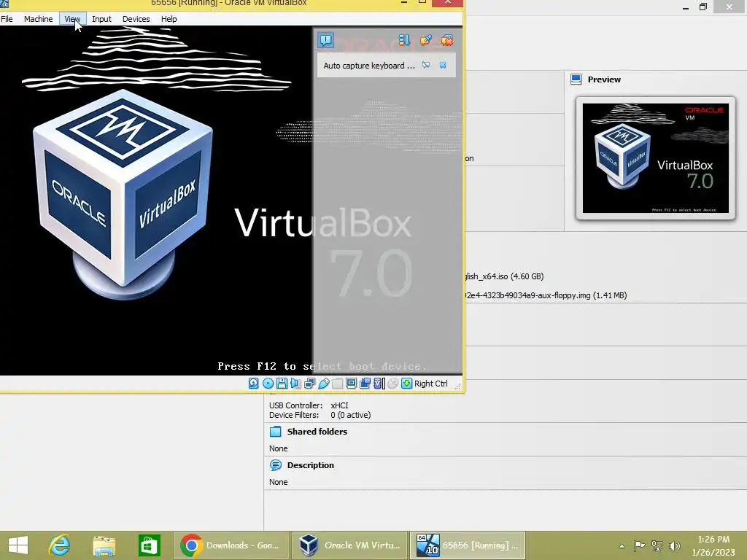Click the Device Filters '0 (0 active)' text
747x560 pixels.
tap(351, 415)
